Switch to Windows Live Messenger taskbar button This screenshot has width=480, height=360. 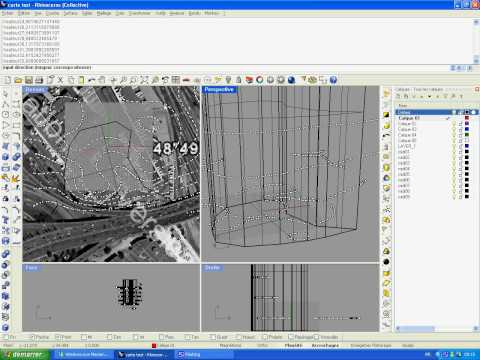(x=83, y=354)
